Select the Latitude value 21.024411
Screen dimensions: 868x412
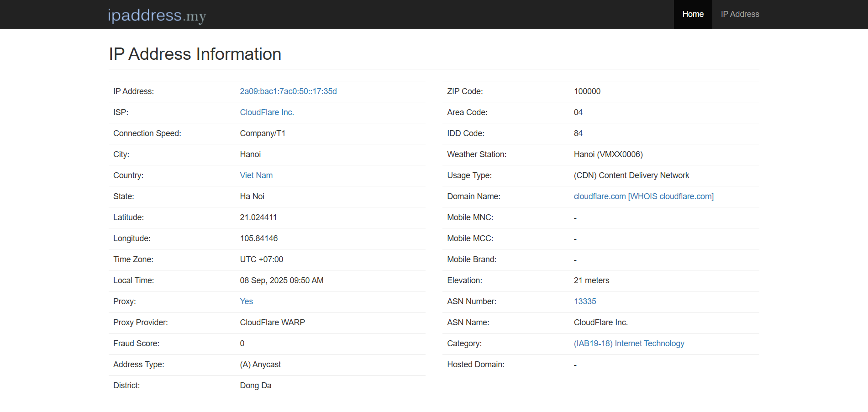[x=258, y=217]
